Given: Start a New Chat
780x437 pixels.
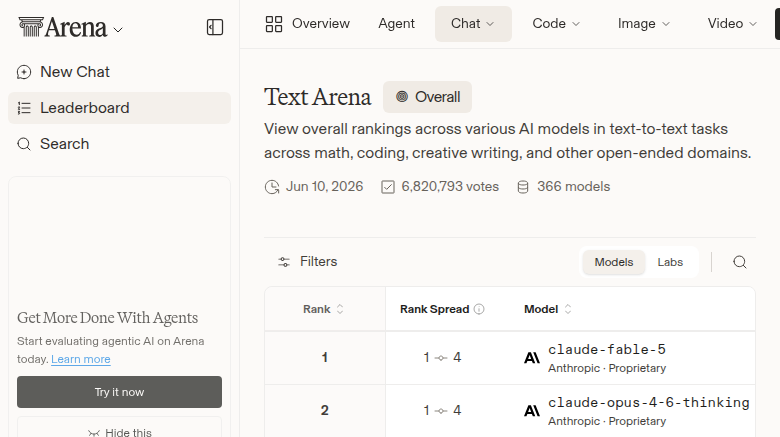Looking at the screenshot, I should (x=119, y=72).
